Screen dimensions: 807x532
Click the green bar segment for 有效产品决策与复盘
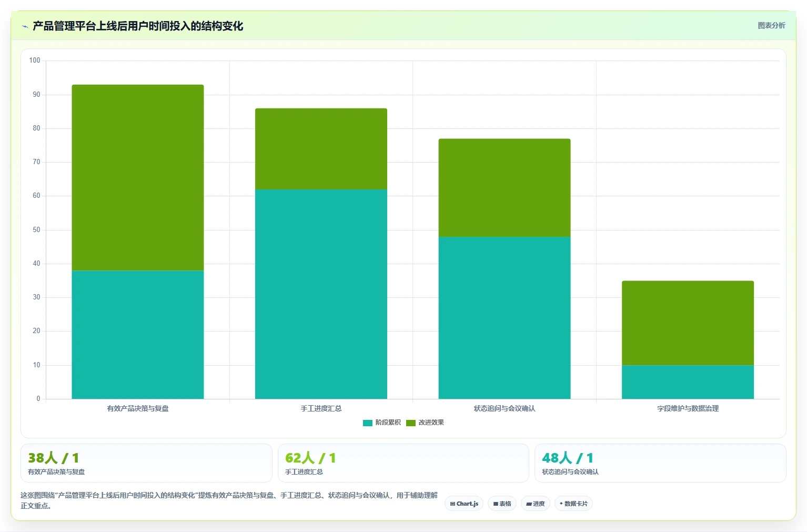138,177
